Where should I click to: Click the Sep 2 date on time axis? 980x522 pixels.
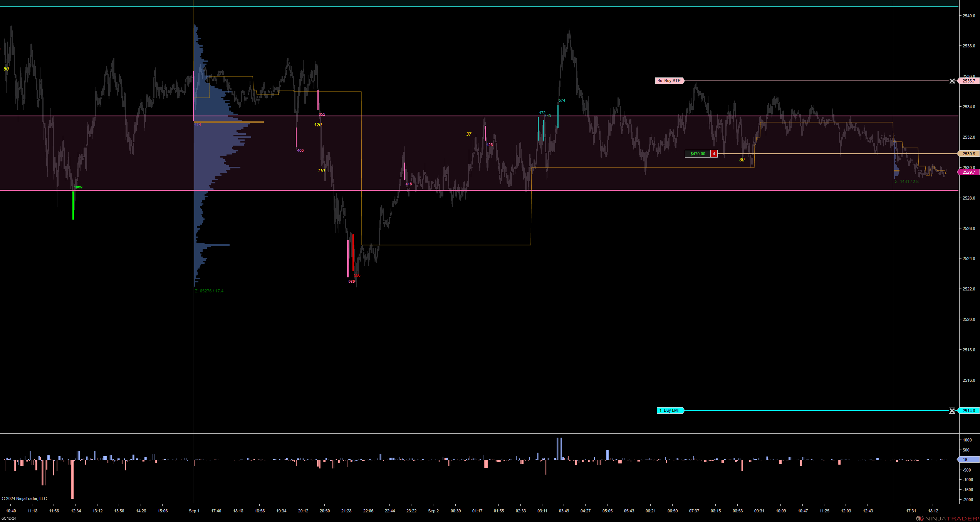[433, 511]
